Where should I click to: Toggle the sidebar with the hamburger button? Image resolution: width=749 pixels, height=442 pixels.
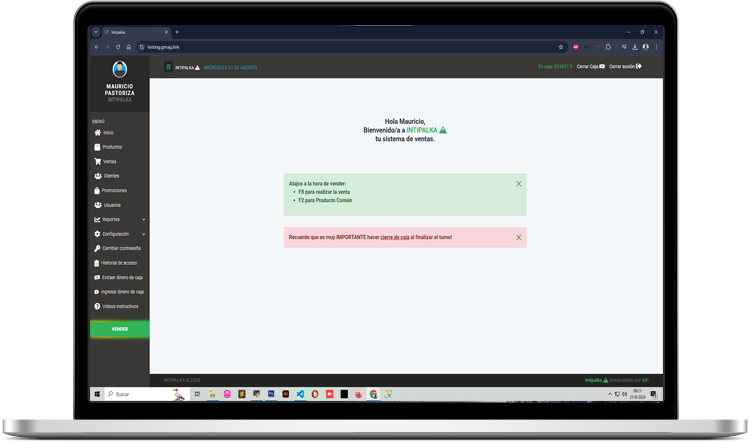tap(168, 67)
